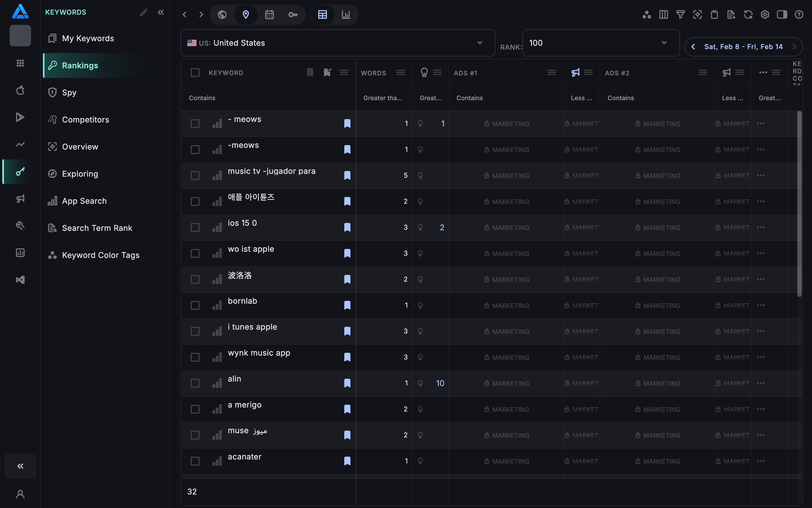Open the Rank 100 dropdown

pos(601,43)
